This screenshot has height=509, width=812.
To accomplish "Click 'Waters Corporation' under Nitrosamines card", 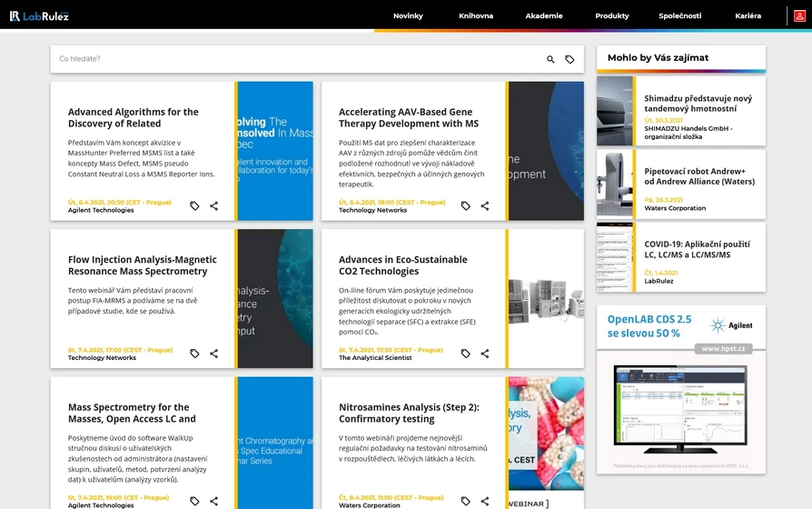I will click(x=370, y=505).
